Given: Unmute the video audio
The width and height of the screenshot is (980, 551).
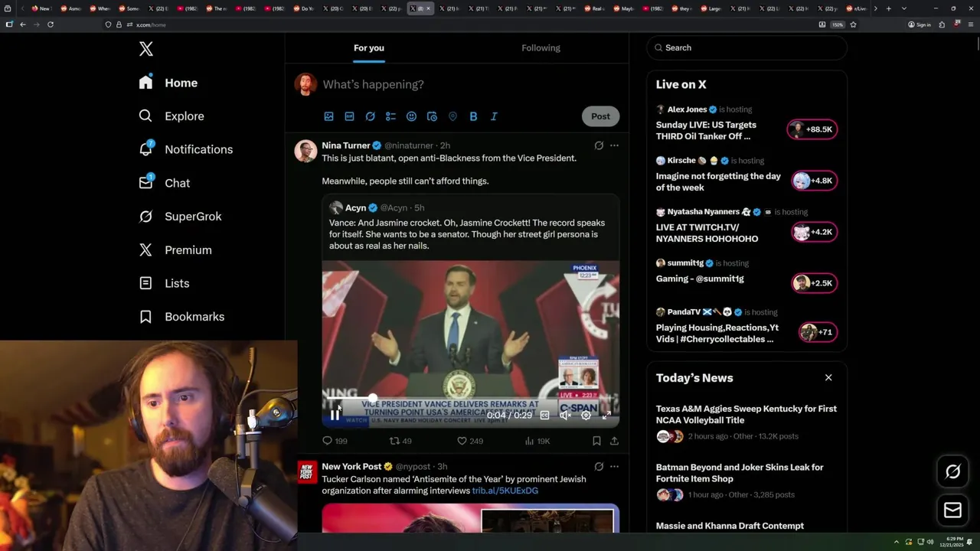Looking at the screenshot, I should click(565, 415).
